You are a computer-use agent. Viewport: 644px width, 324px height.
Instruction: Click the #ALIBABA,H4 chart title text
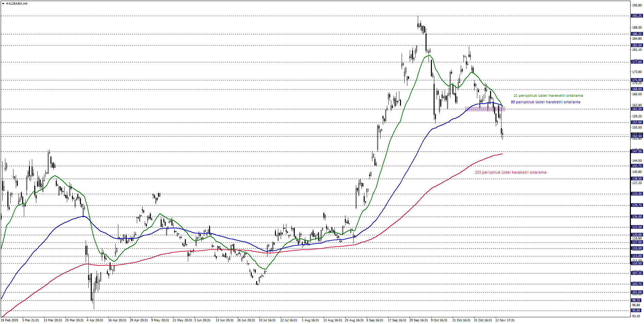[x=17, y=4]
